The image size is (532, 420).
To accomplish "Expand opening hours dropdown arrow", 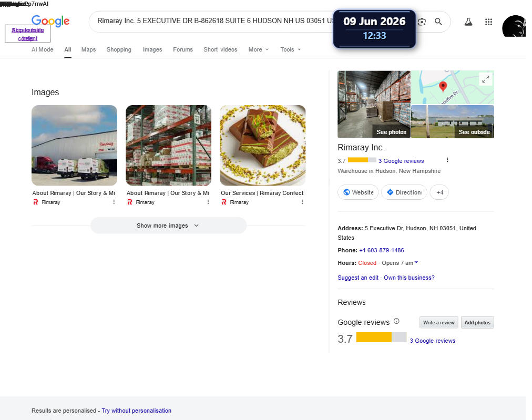I will pos(416,263).
